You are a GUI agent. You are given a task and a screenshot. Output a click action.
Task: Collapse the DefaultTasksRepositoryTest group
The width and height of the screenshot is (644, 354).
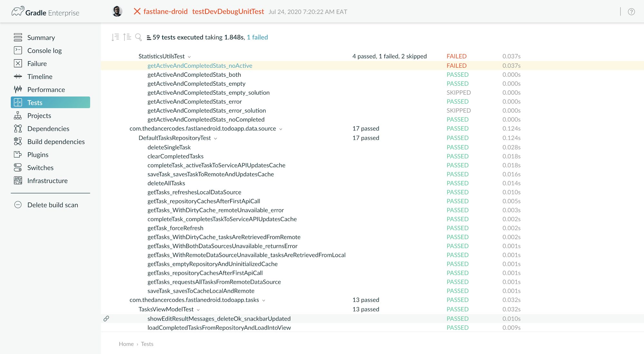tap(215, 138)
